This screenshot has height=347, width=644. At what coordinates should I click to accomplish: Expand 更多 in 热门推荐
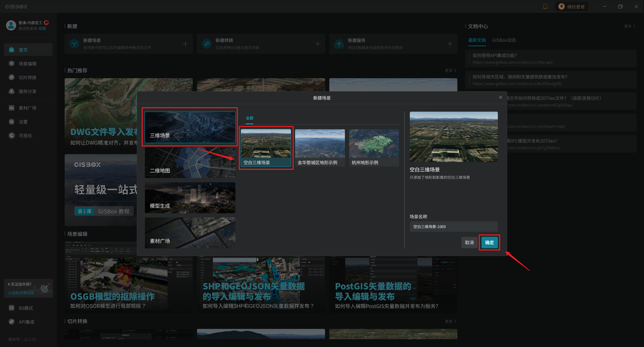[451, 70]
